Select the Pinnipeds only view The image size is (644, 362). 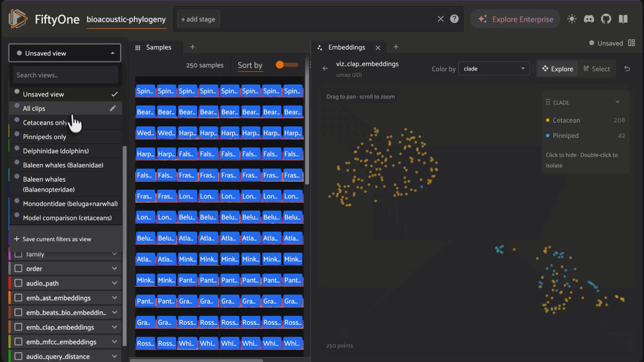pos(65,137)
